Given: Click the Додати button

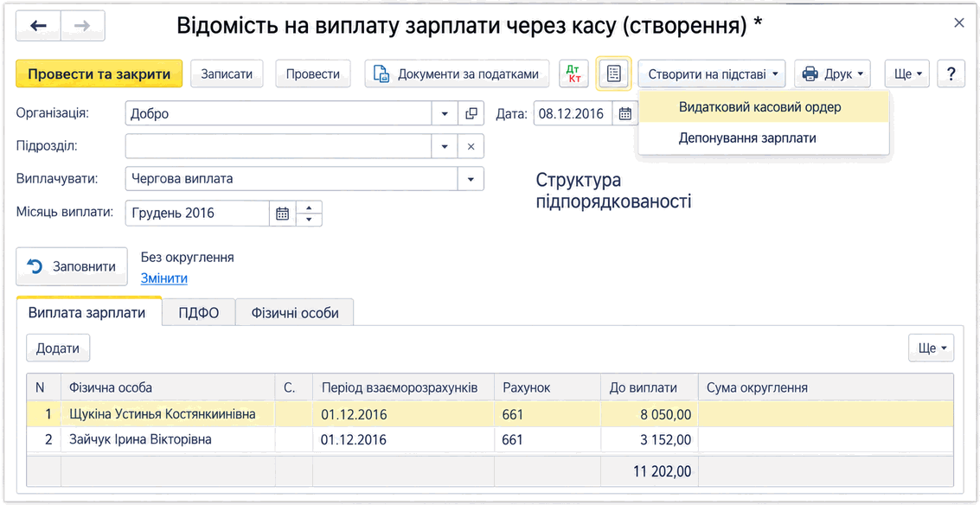Looking at the screenshot, I should coord(58,348).
